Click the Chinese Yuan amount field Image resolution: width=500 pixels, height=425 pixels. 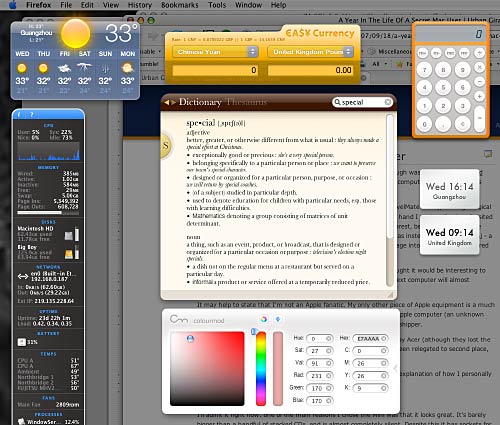tap(215, 70)
